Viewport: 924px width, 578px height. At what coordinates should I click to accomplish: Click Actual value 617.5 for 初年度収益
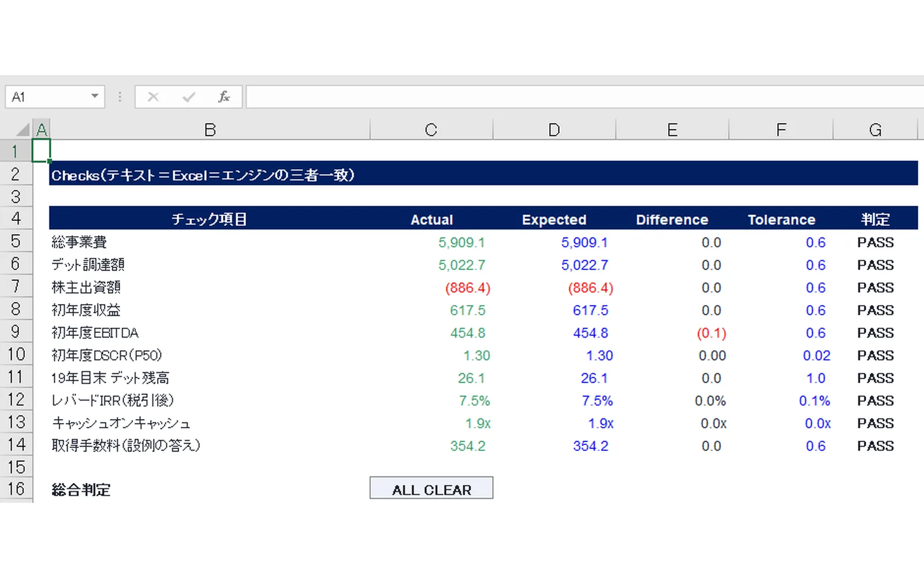pos(431,310)
